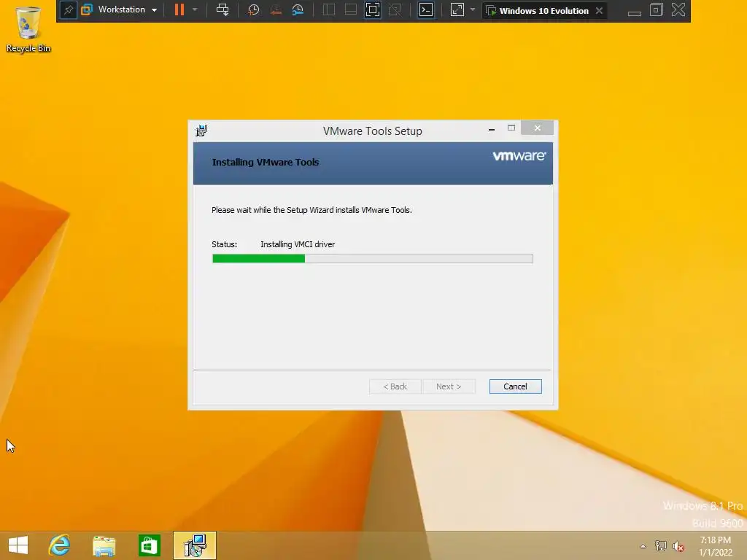Open the network tray icon
The width and height of the screenshot is (747, 560).
(661, 546)
